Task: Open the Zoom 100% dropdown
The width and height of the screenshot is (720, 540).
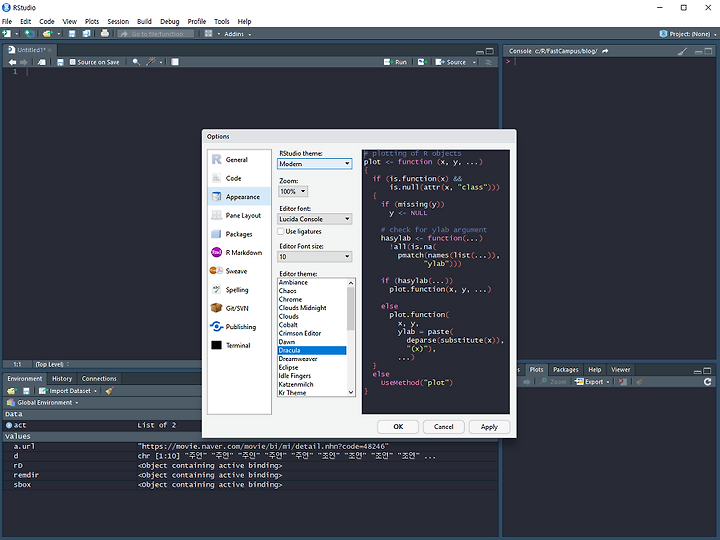Action: point(293,191)
